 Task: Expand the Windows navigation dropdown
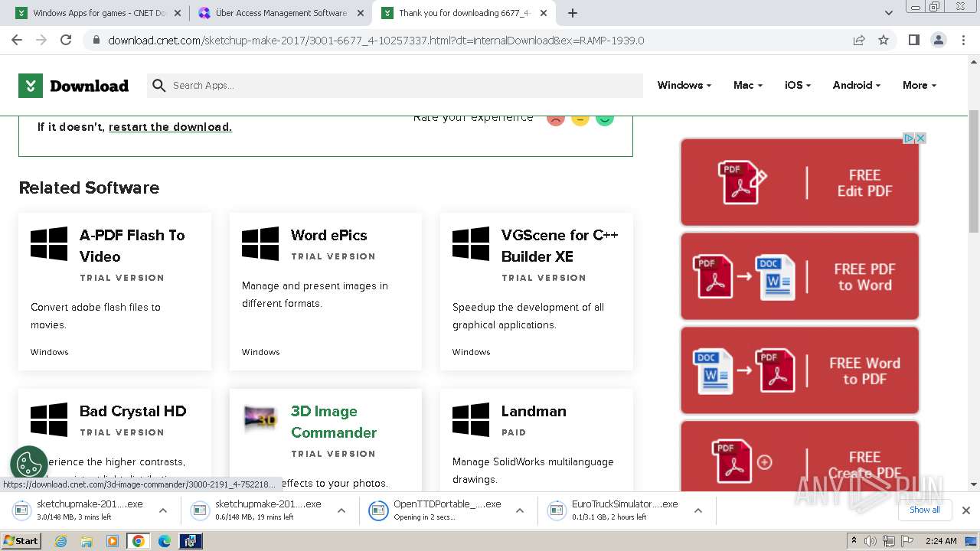pos(684,86)
